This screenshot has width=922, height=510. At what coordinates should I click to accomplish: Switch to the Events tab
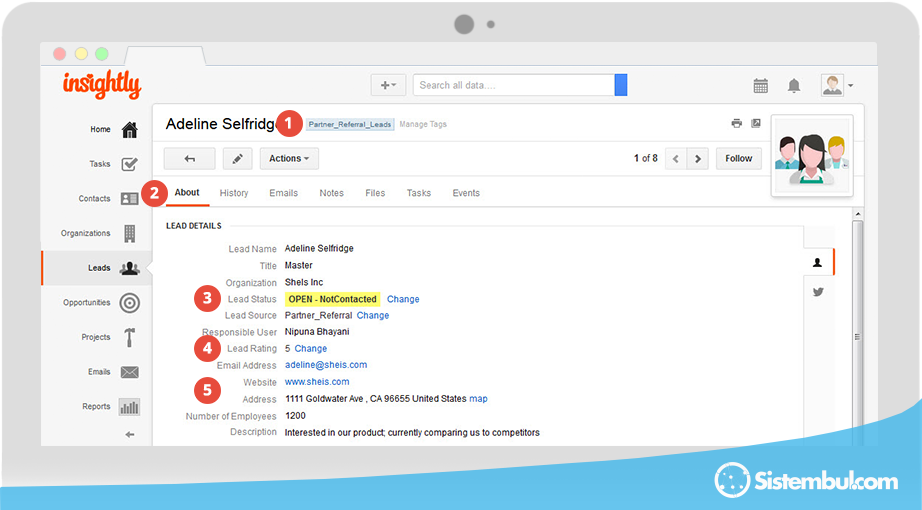pos(466,193)
